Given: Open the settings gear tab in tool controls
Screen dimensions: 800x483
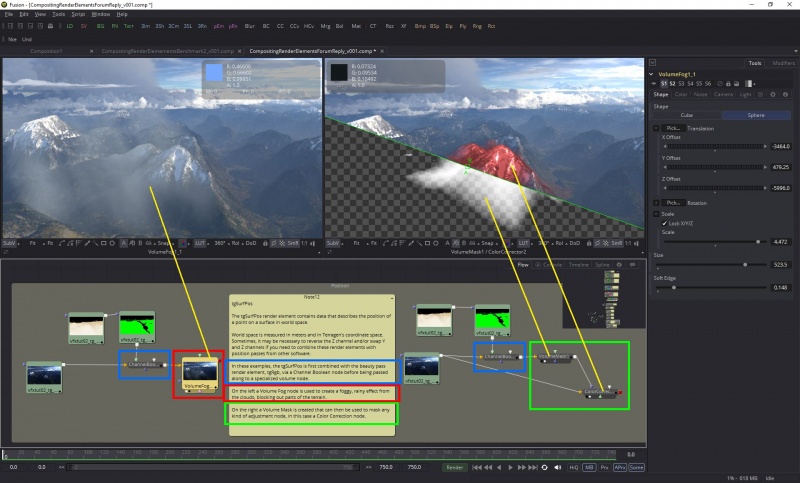Looking at the screenshot, I should (772, 94).
